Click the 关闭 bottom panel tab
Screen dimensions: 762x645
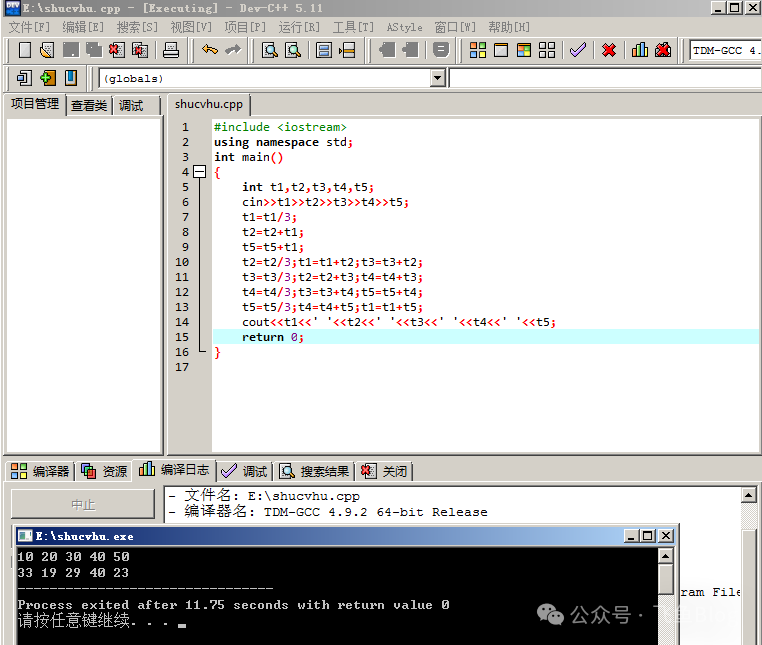pos(384,471)
